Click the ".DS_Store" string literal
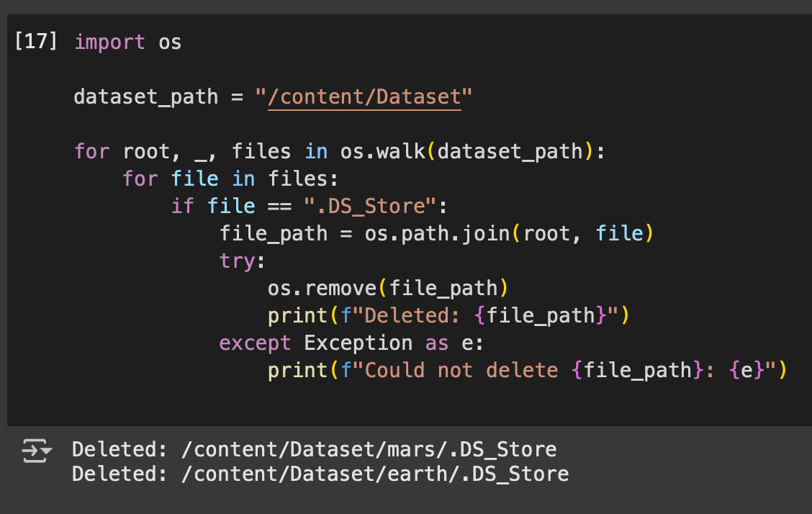The height and width of the screenshot is (514, 812). tap(370, 207)
